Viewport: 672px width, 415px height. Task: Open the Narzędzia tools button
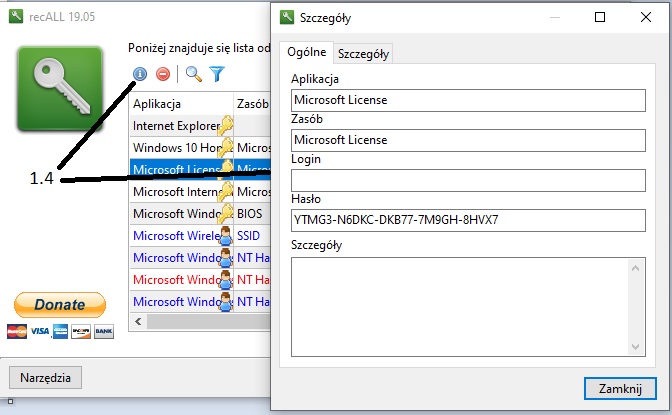point(45,378)
